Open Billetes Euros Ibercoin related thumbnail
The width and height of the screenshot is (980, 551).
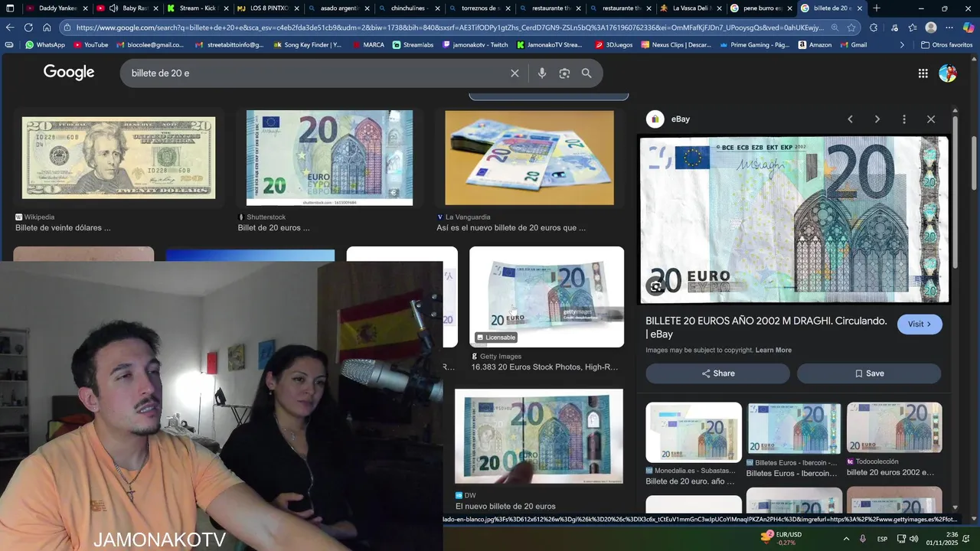point(794,429)
